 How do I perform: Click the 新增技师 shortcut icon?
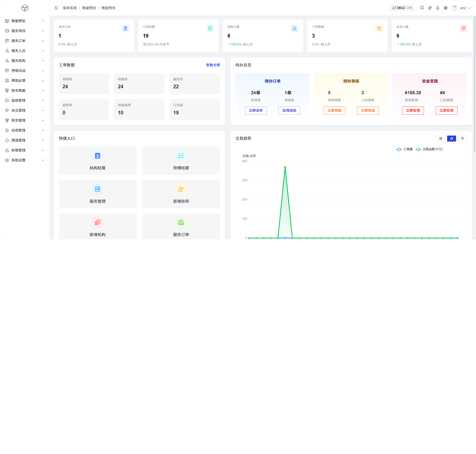click(x=181, y=189)
